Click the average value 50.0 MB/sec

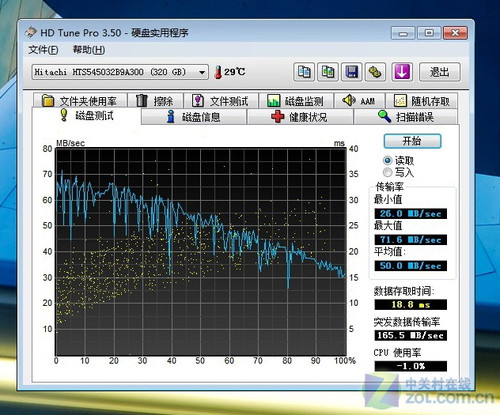[x=410, y=266]
